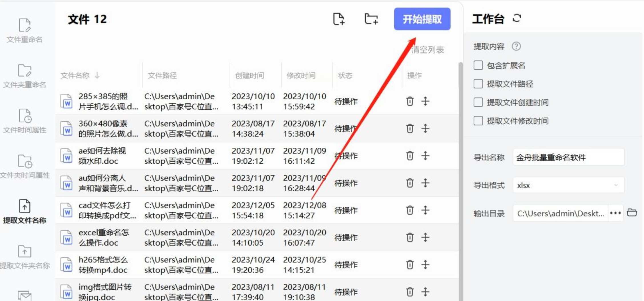The height and width of the screenshot is (301, 644).
Task: Click the 修改时间 column header
Action: pyautogui.click(x=301, y=75)
